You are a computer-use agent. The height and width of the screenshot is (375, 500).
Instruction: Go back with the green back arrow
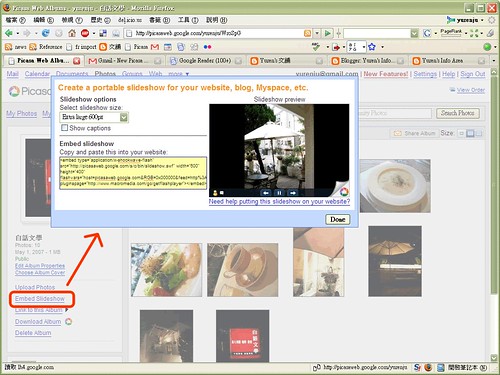pos(9,33)
